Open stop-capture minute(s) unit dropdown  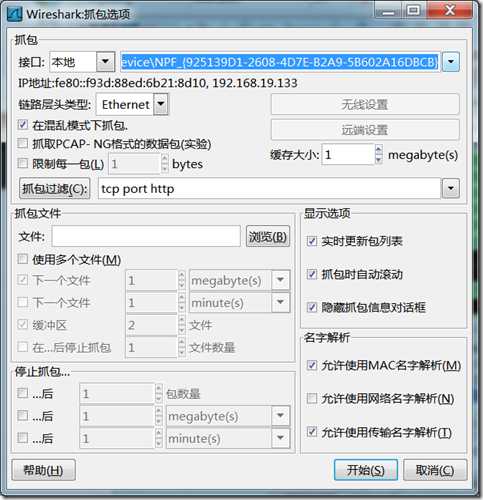click(x=281, y=438)
